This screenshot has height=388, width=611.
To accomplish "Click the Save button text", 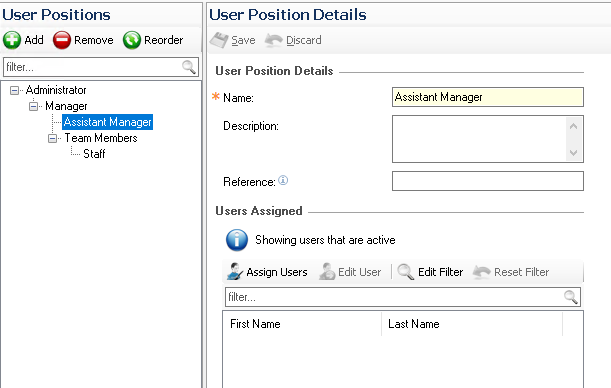I will tap(244, 40).
